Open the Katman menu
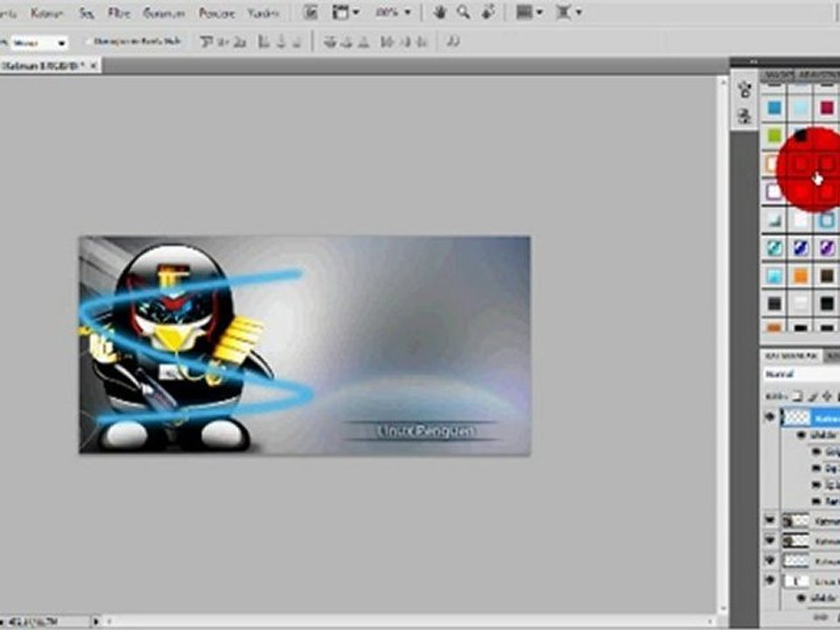The height and width of the screenshot is (630, 840). click(x=46, y=13)
